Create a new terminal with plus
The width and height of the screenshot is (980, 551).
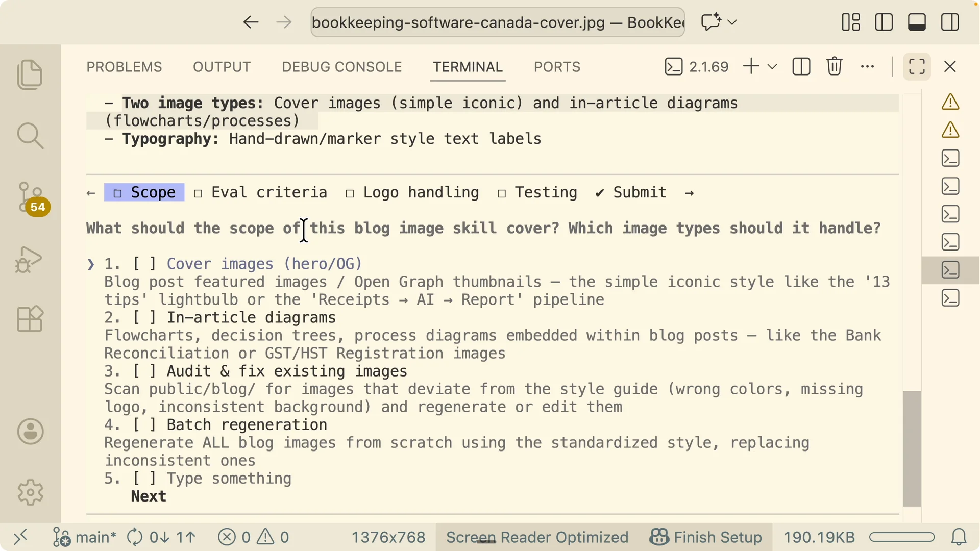point(751,66)
